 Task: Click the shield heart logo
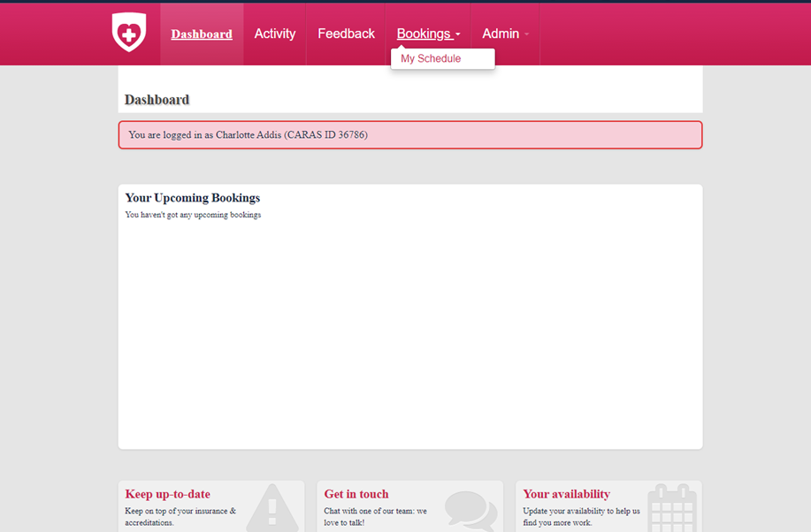coord(129,32)
